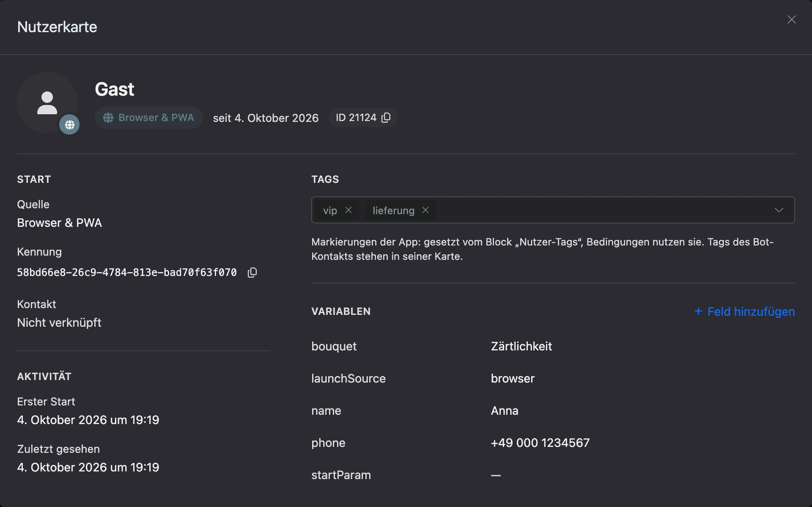
Task: Edit the bouquet value Zärtlichkeit
Action: click(521, 346)
